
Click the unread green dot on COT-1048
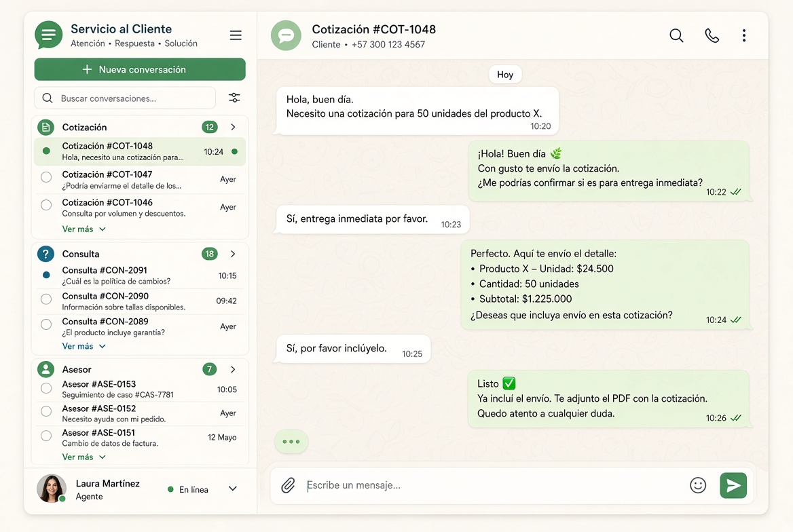[235, 151]
